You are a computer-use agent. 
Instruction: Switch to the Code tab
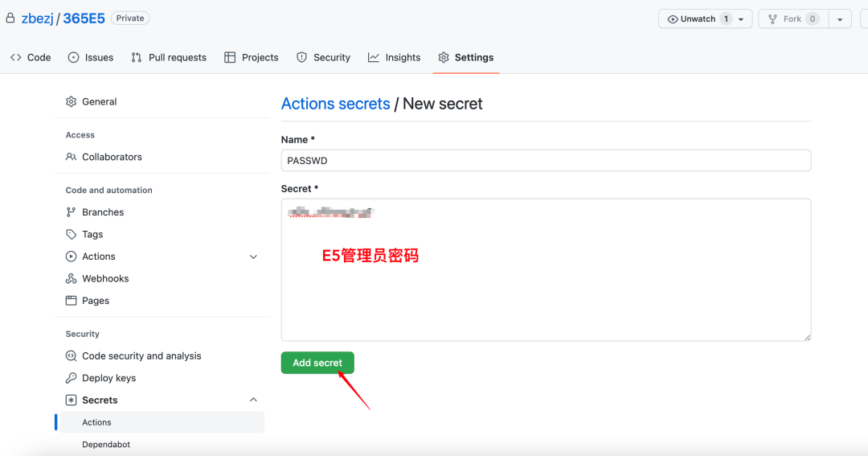[x=31, y=58]
